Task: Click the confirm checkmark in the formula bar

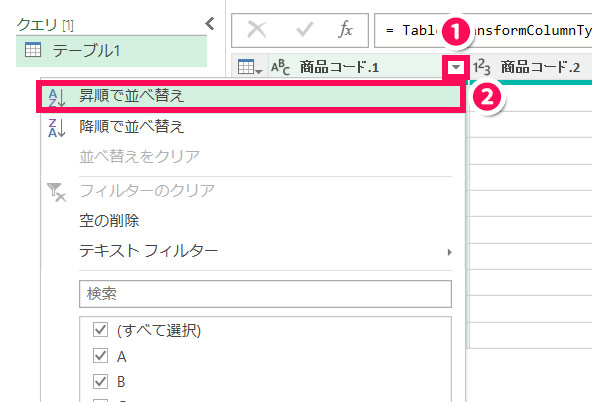Action: tap(304, 30)
